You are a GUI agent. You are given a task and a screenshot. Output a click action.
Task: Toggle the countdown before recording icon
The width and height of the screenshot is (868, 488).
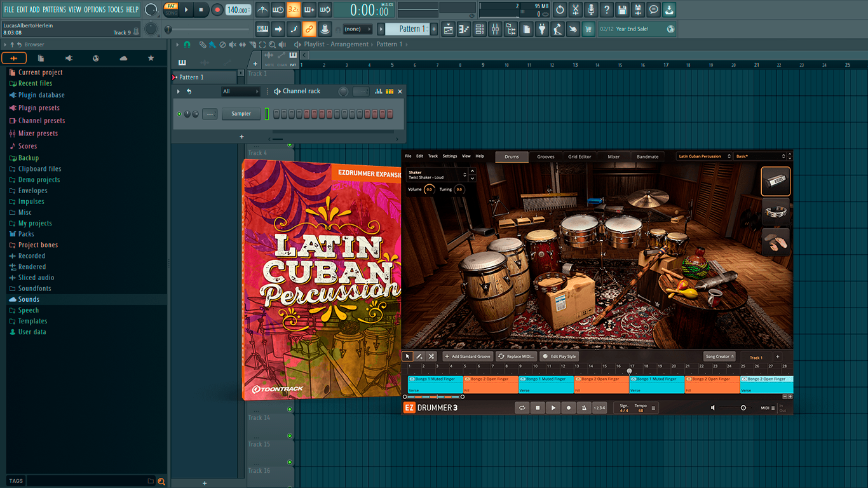pyautogui.click(x=278, y=10)
